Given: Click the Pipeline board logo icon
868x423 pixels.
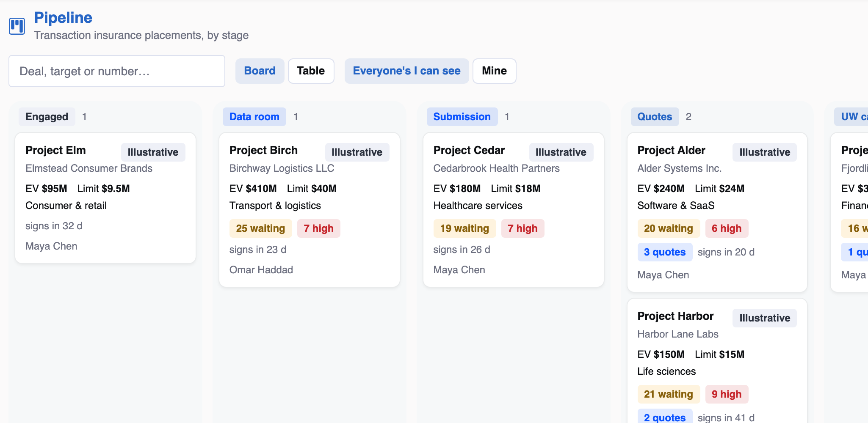Looking at the screenshot, I should click(x=17, y=26).
